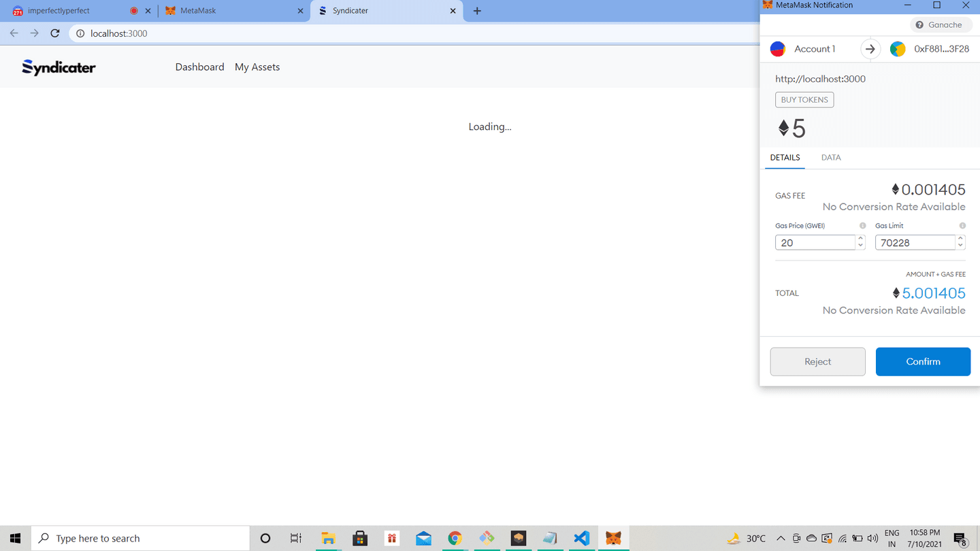Decrease Gas Limit with down arrow
980x551 pixels.
coord(961,246)
